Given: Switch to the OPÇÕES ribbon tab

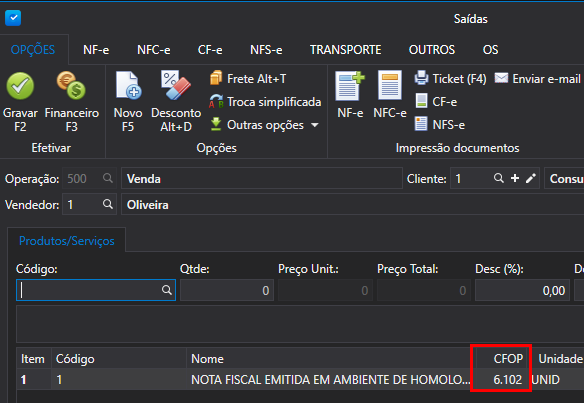Looking at the screenshot, I should point(33,50).
